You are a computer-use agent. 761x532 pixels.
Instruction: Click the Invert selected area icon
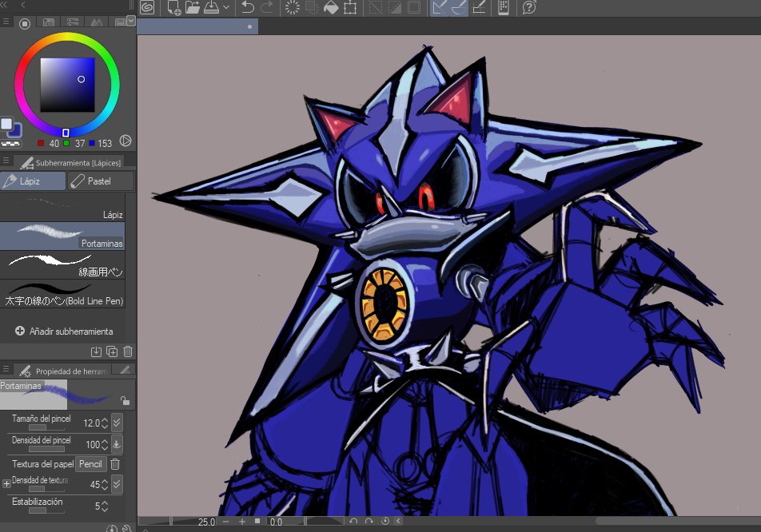tap(395, 7)
